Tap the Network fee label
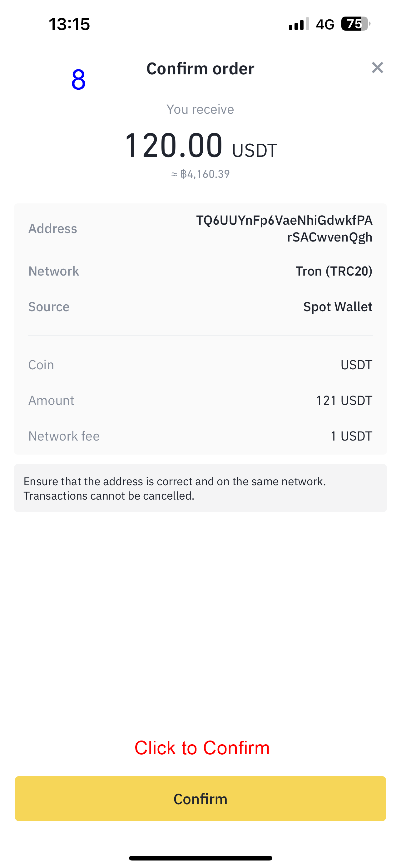This screenshot has height=868, width=401. click(64, 436)
